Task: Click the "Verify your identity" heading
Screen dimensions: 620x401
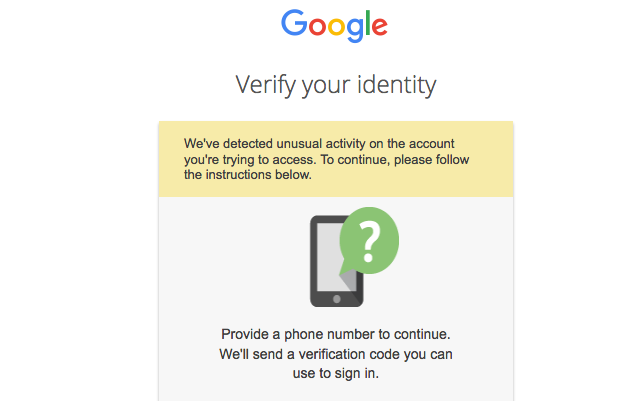Action: 335,85
